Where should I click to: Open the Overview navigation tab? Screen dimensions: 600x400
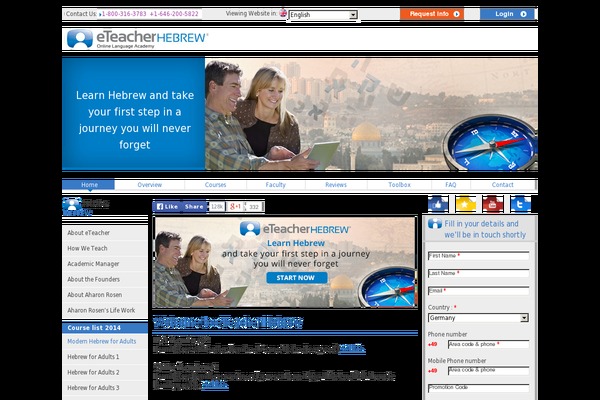(150, 184)
